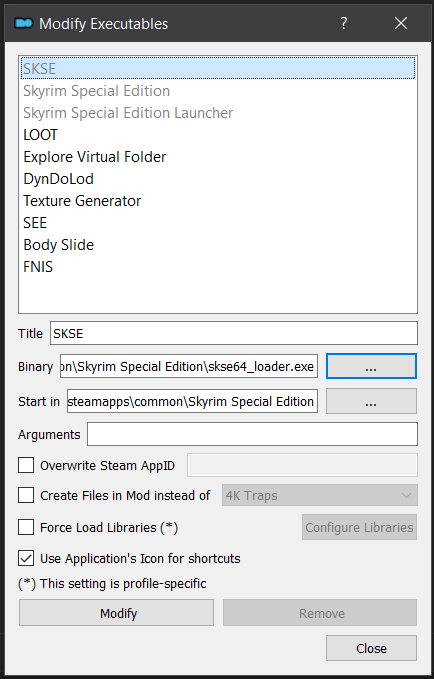Select LOOT in the list
The height and width of the screenshot is (679, 434).
pos(218,135)
